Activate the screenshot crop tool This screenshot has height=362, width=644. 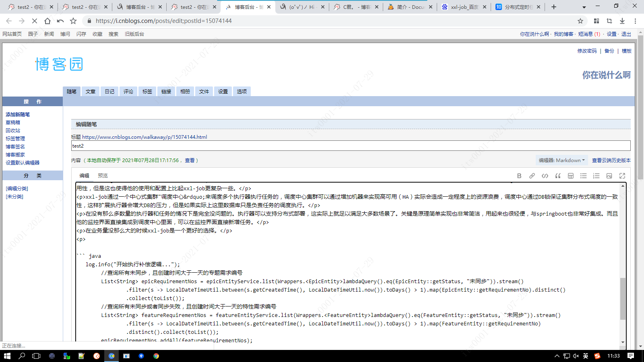click(x=609, y=21)
